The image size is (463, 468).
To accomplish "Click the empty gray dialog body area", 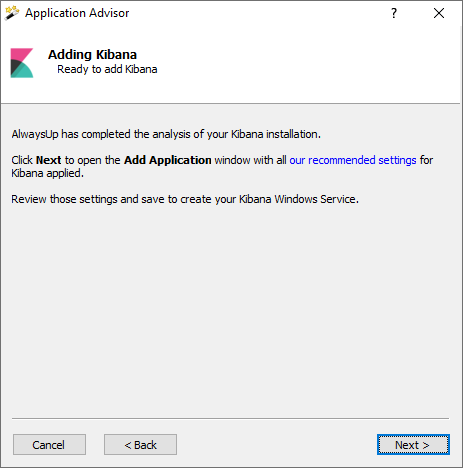I will (230, 307).
